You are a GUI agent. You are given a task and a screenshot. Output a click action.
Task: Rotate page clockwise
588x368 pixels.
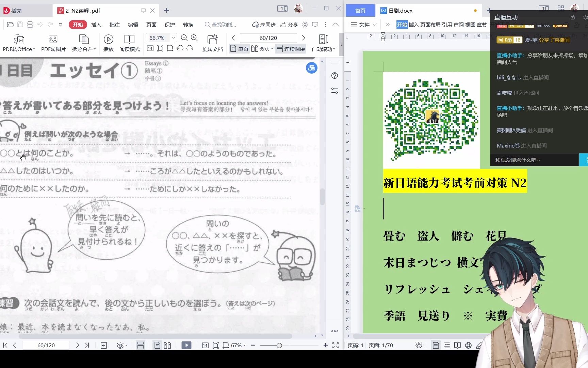coord(190,48)
